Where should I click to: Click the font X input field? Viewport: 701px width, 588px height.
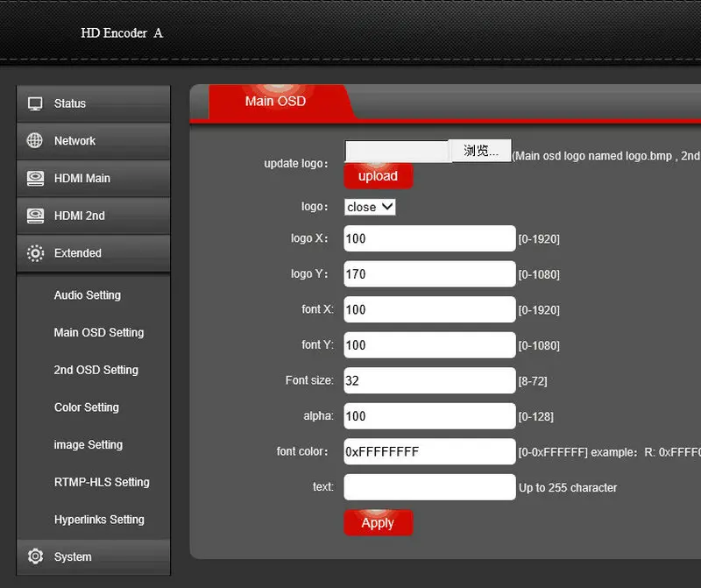(429, 309)
